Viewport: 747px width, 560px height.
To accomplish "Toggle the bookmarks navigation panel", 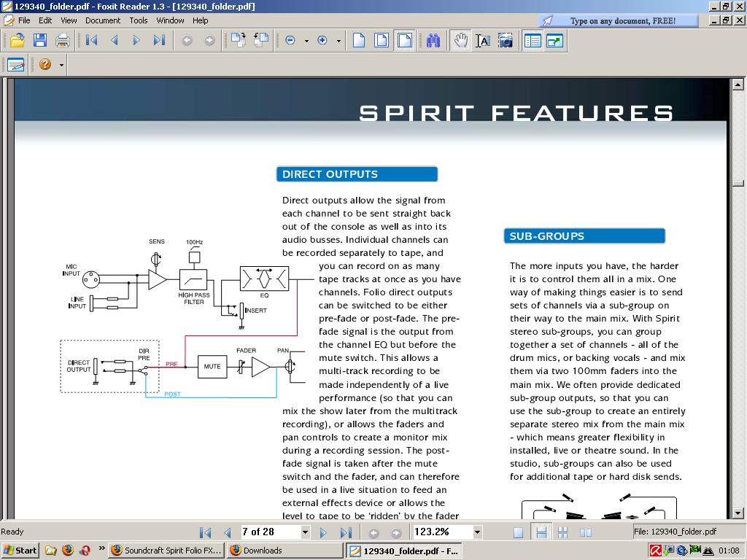I will pos(532,41).
